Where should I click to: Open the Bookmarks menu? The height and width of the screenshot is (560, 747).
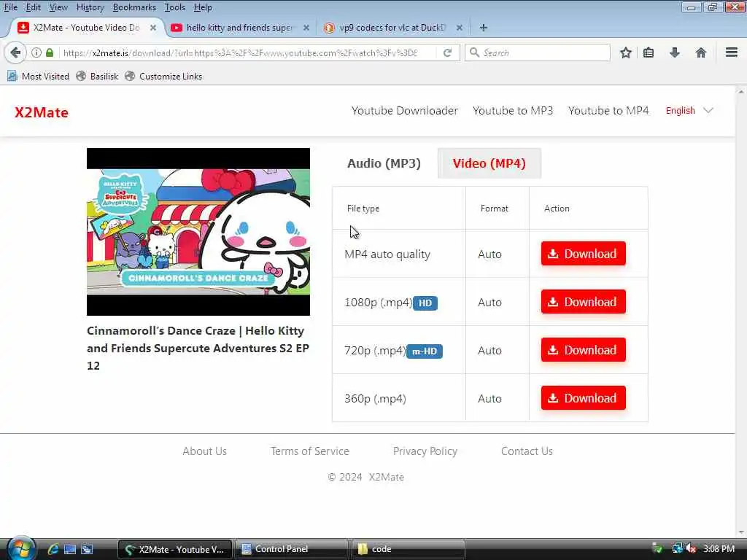point(134,7)
